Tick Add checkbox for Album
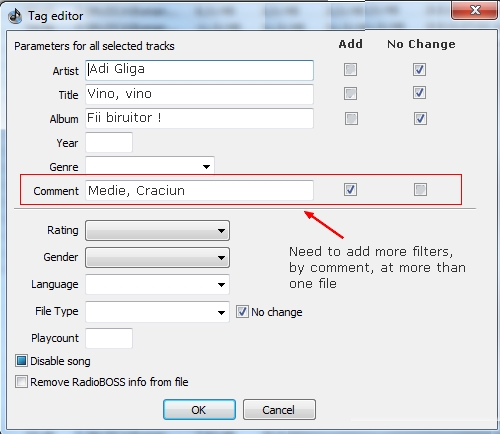This screenshot has height=434, width=500. (x=351, y=118)
